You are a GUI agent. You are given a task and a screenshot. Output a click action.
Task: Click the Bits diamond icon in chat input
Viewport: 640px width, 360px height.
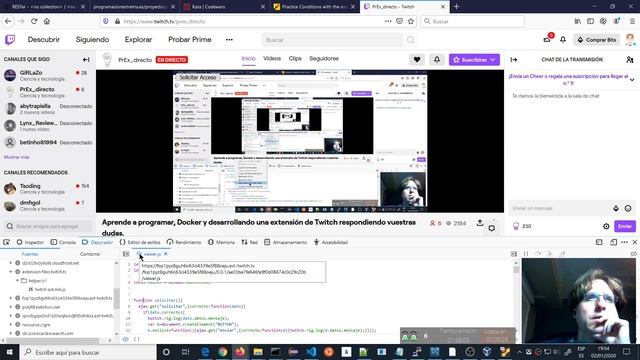pos(616,209)
